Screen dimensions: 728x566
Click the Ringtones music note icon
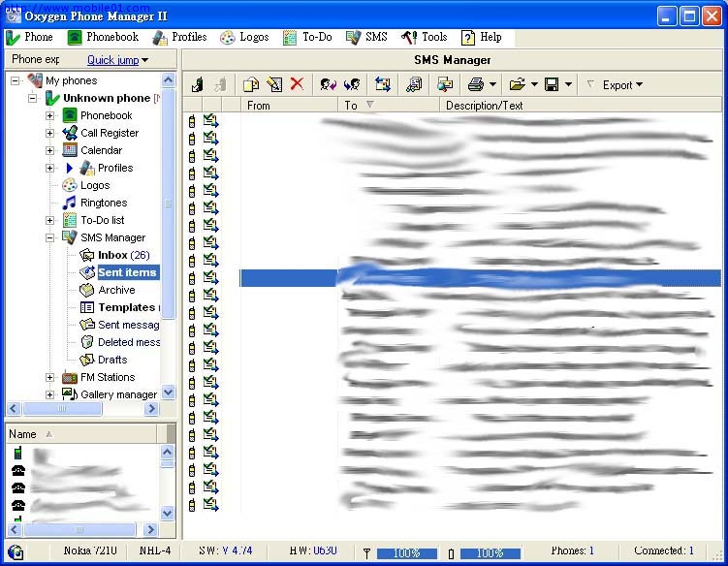[70, 203]
